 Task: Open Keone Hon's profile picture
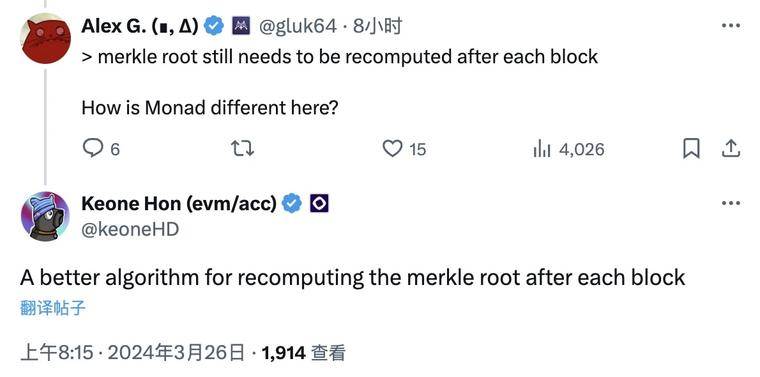pyautogui.click(x=46, y=216)
